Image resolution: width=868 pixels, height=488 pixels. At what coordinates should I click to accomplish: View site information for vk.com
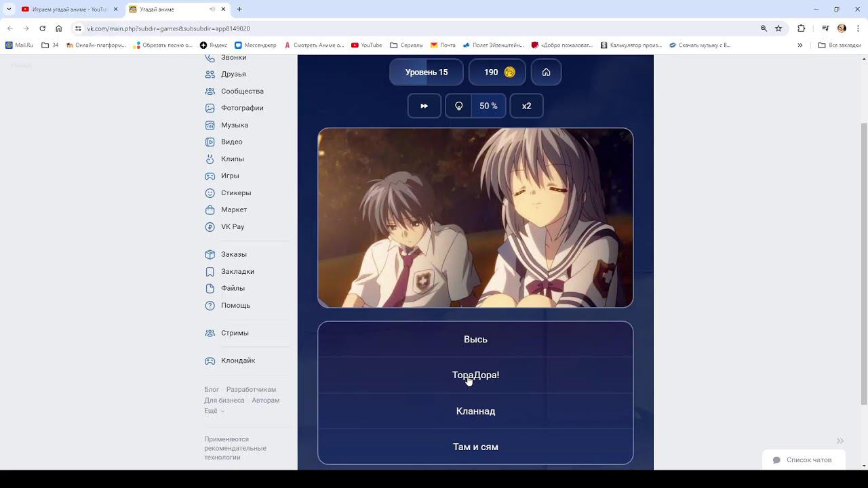(x=78, y=28)
